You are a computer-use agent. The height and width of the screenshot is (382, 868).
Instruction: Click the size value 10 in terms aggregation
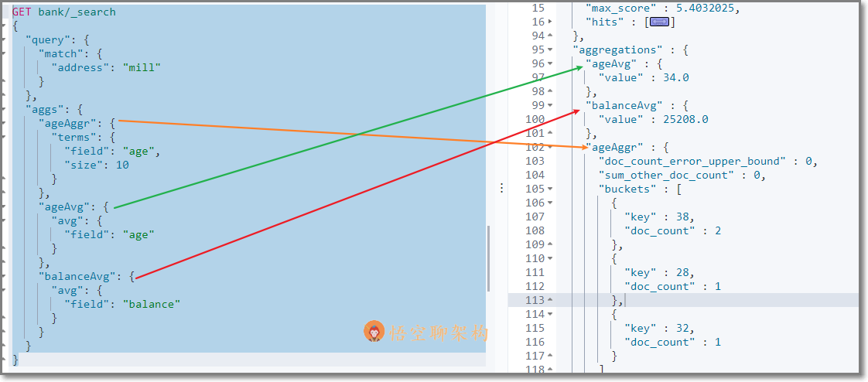coord(122,165)
